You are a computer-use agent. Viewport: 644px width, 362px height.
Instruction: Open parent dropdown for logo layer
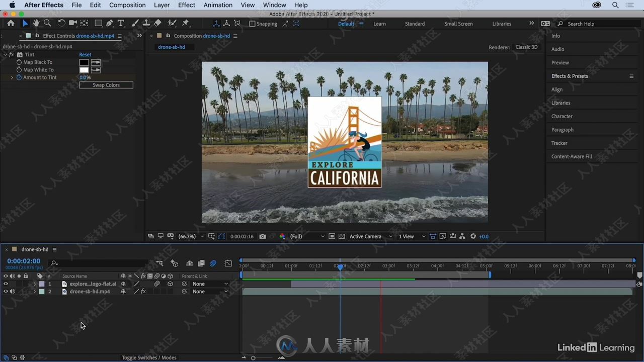[210, 284]
